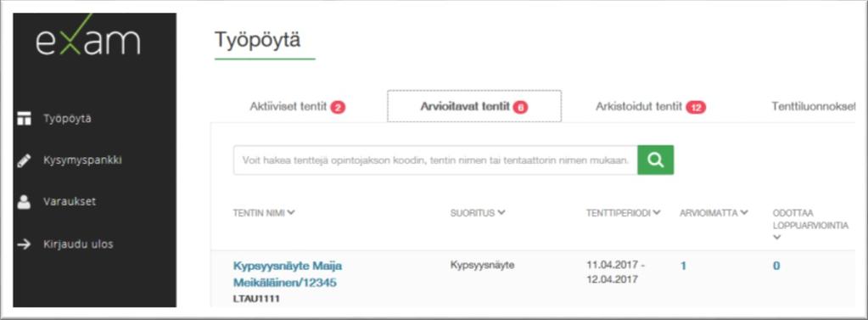
Task: Click the red badge 6 on Arvioitavat tentit
Action: tap(520, 108)
